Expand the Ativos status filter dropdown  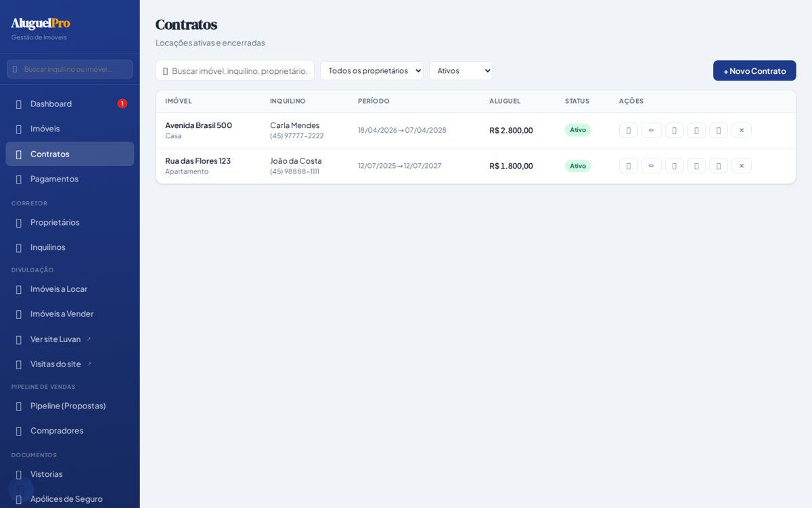tap(461, 70)
